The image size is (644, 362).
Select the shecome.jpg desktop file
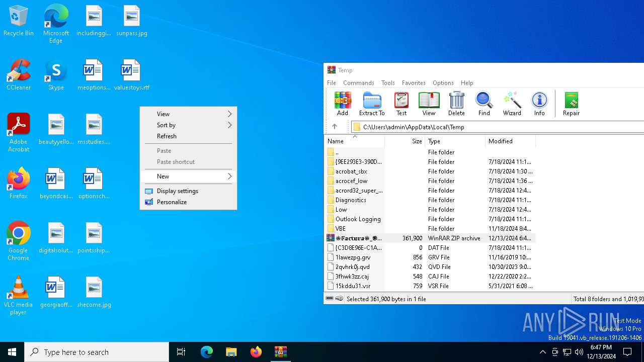94,292
